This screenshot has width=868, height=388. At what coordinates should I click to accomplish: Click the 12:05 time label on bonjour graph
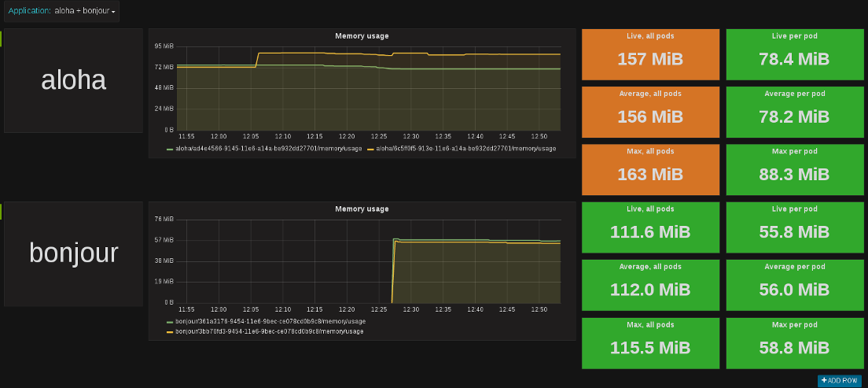coord(251,309)
